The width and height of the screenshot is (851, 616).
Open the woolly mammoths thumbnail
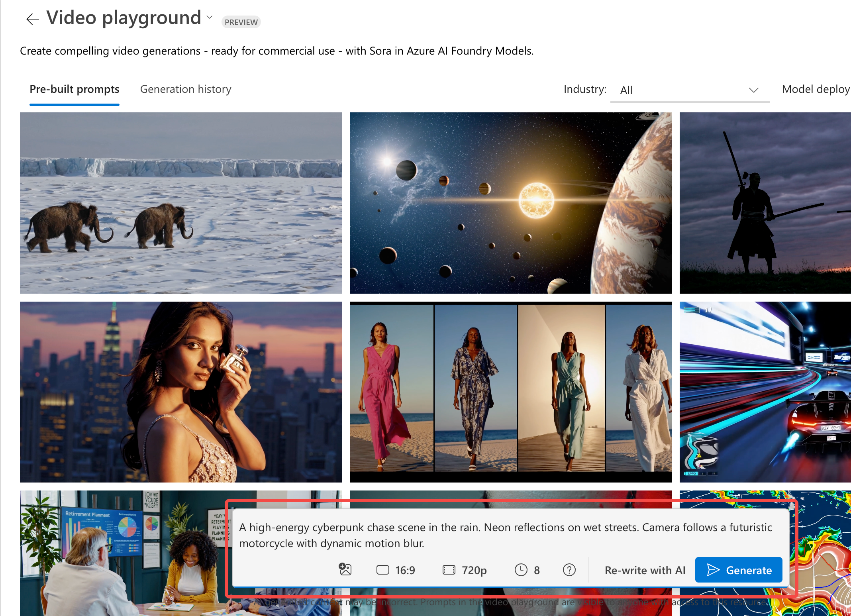pos(180,203)
